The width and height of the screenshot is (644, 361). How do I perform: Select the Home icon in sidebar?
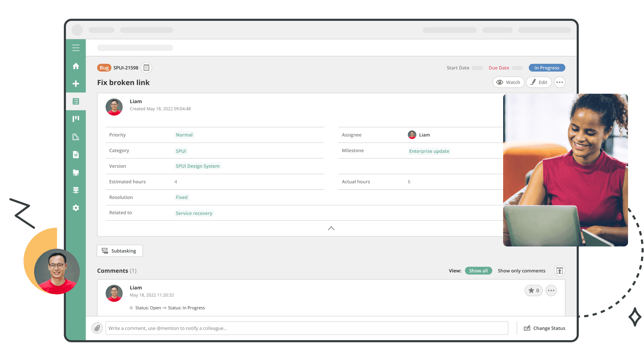click(x=76, y=66)
